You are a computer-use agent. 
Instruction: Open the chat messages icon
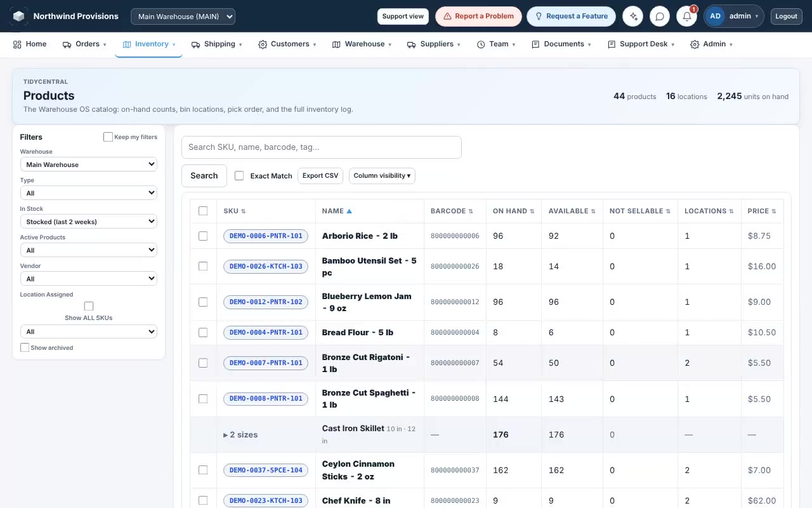coord(660,17)
